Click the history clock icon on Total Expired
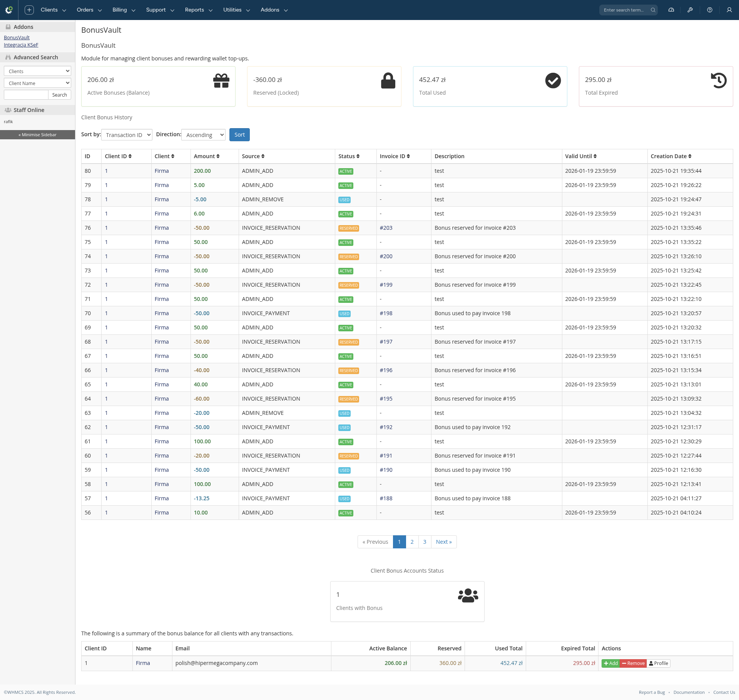The width and height of the screenshot is (739, 700). click(719, 81)
